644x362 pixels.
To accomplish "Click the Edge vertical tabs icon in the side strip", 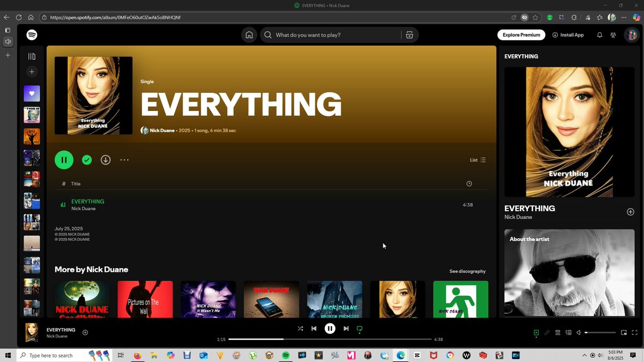I will [8, 31].
